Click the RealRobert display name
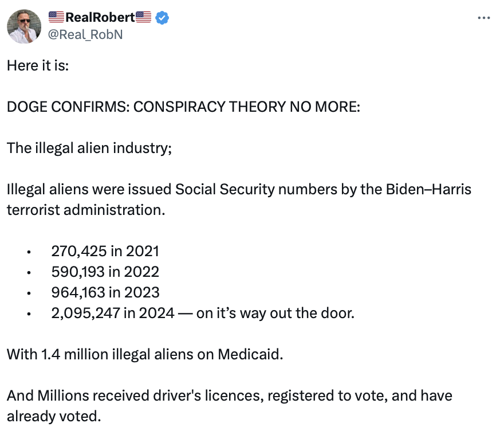The height and width of the screenshot is (431, 504). [x=100, y=18]
